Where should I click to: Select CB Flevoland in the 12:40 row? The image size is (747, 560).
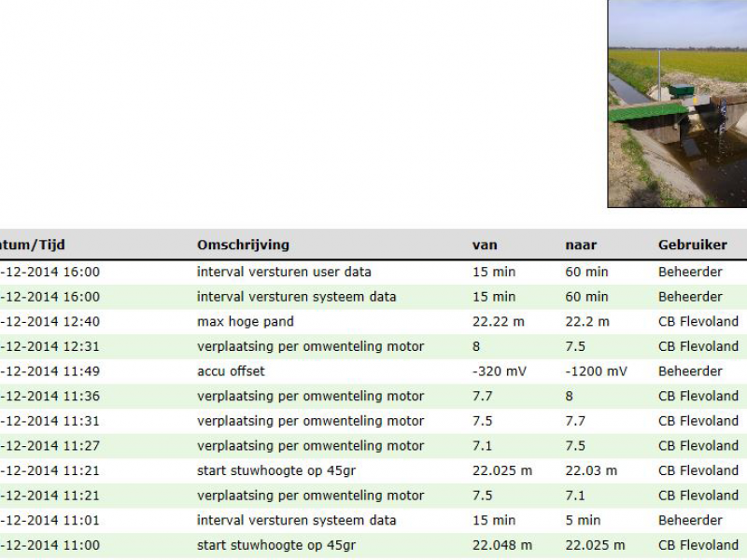(698, 322)
